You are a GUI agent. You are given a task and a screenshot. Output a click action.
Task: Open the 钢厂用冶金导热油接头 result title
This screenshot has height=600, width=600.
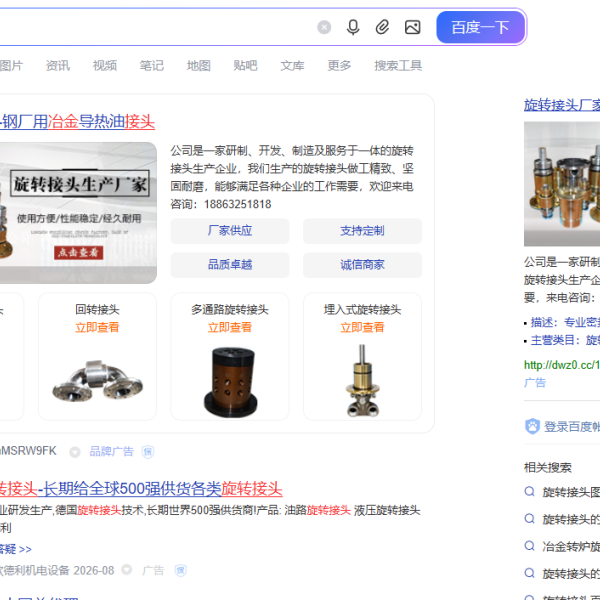(77, 122)
